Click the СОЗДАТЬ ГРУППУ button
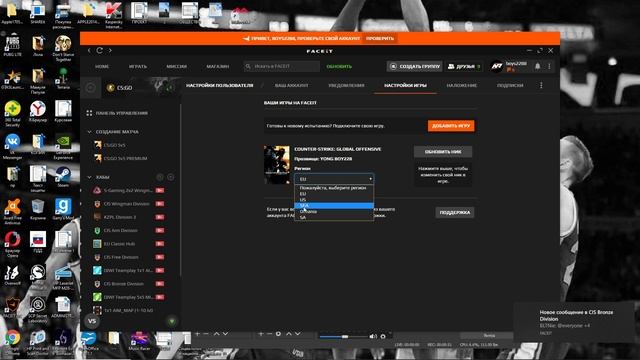This screenshot has width=640, height=360. pos(415,66)
